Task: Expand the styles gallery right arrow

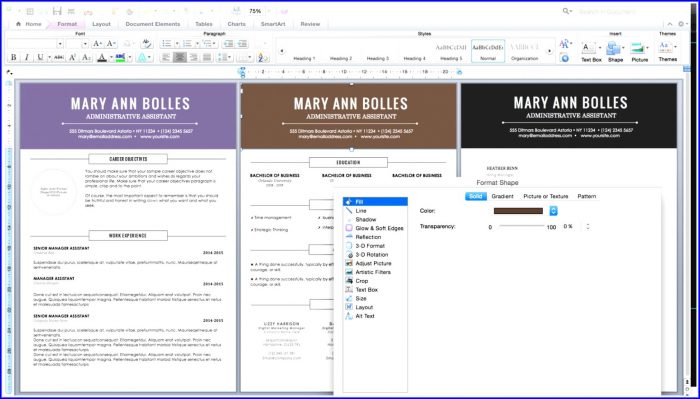Action: tap(550, 51)
